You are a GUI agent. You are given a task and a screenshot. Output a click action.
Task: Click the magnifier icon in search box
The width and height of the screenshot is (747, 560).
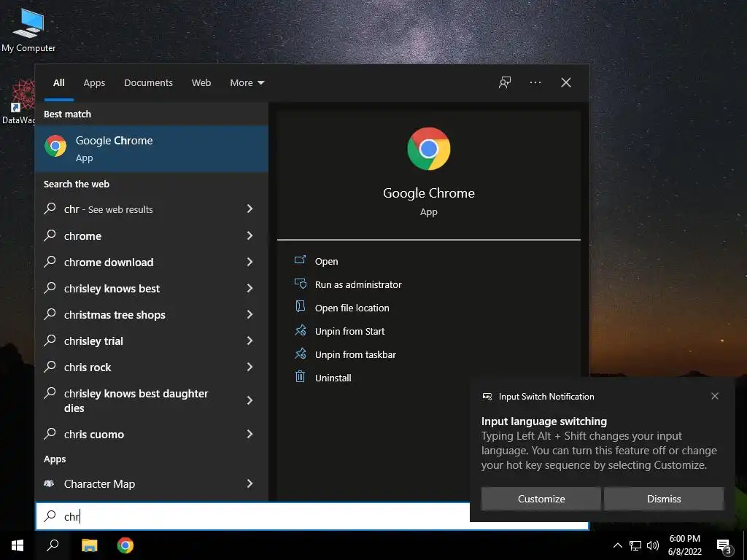50,516
